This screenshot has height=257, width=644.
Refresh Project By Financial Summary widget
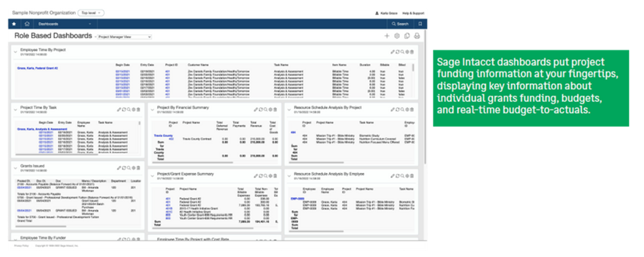(261, 109)
